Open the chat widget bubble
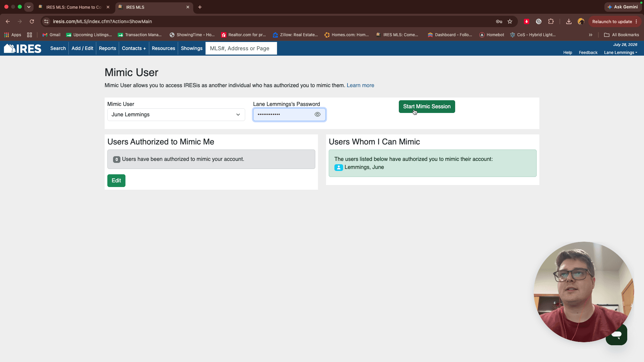Viewport: 644px width, 362px height. (x=616, y=335)
